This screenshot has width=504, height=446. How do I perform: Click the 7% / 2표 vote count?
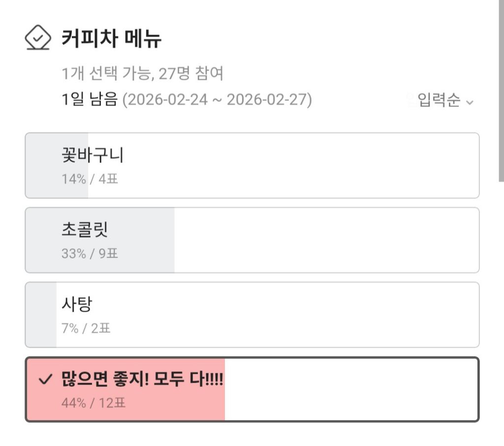coord(86,328)
